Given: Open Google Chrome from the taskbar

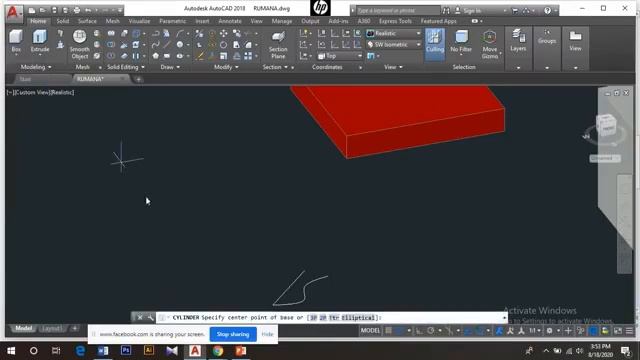Looking at the screenshot, I should click(218, 351).
